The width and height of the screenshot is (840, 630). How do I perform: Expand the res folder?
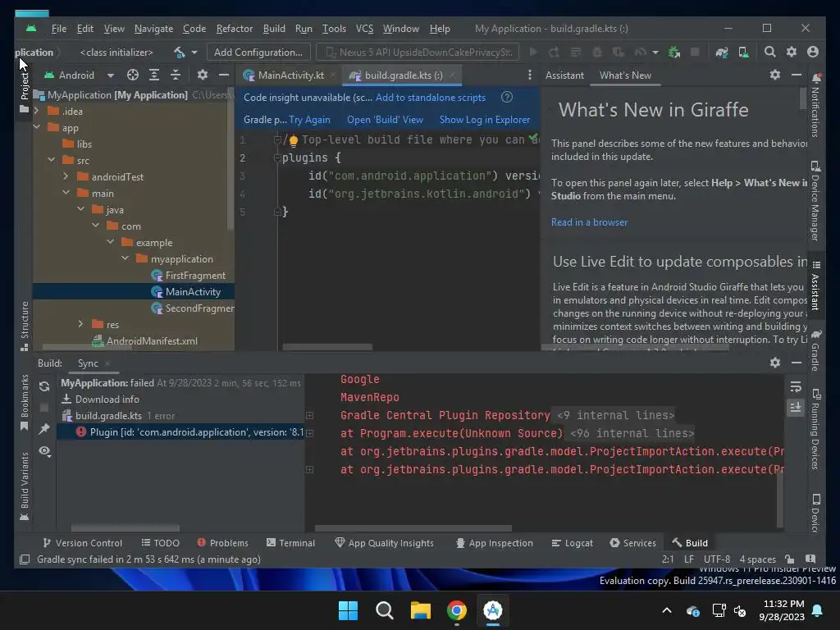click(81, 324)
